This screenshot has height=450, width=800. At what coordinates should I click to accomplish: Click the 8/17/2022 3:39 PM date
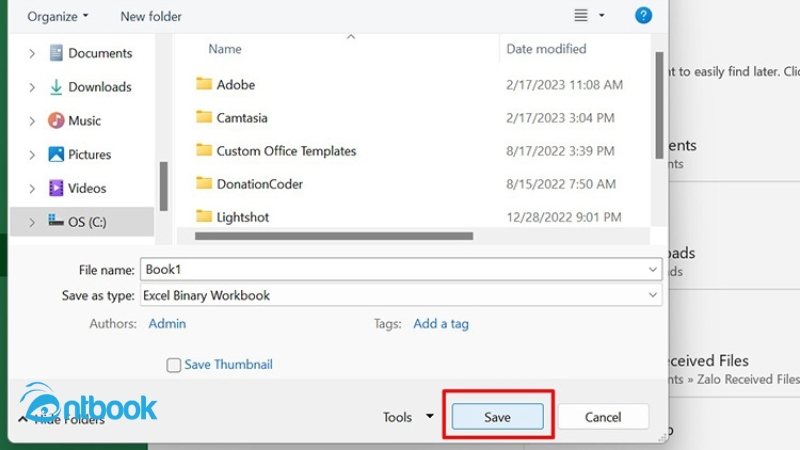click(x=560, y=151)
